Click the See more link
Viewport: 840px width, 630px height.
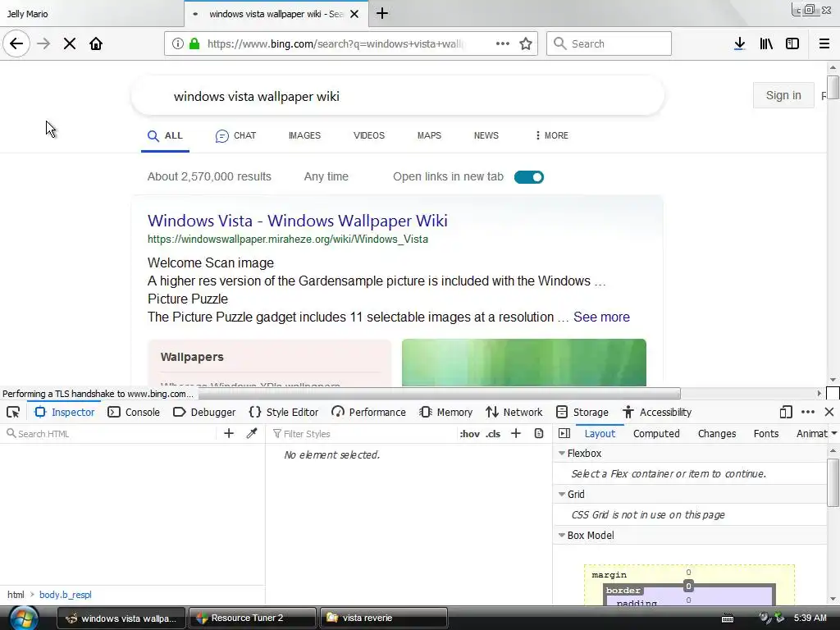point(601,317)
